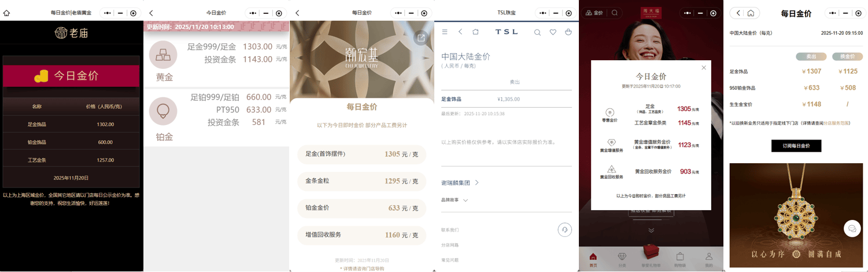Tap the TSL customer service headset icon

coord(564,229)
